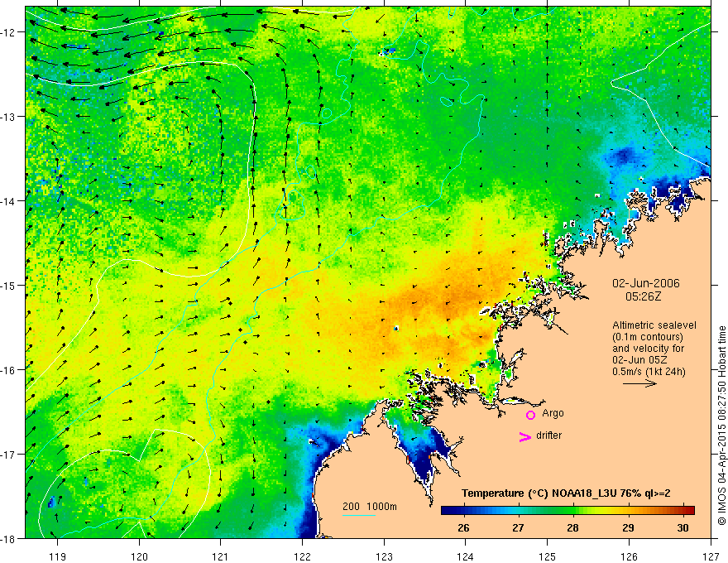Click the '0.5m/s (1kt 24h)' text

pos(649,372)
